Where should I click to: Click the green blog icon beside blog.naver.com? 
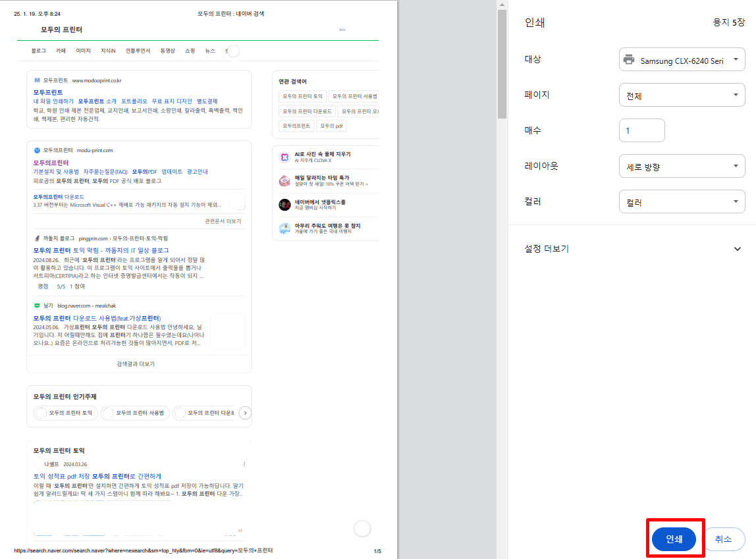tap(37, 306)
